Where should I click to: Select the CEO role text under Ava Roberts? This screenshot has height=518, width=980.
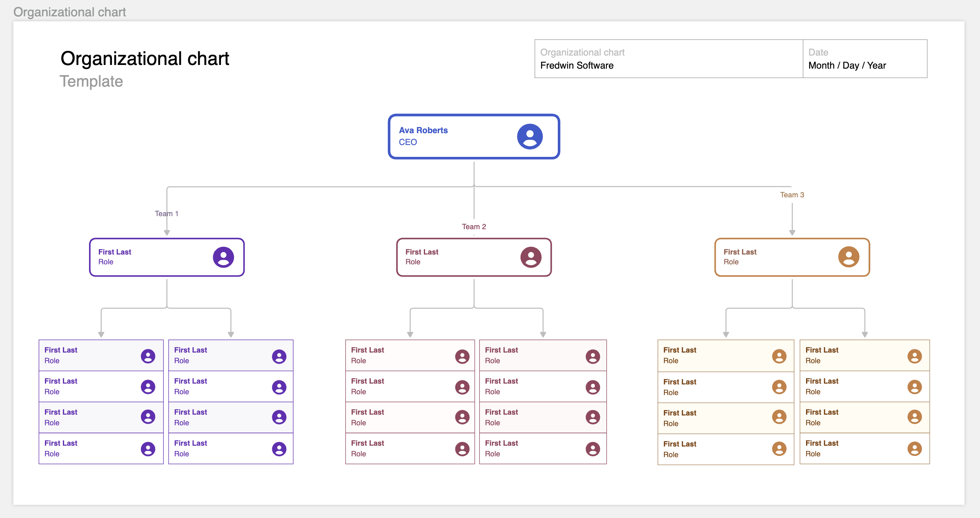point(408,142)
